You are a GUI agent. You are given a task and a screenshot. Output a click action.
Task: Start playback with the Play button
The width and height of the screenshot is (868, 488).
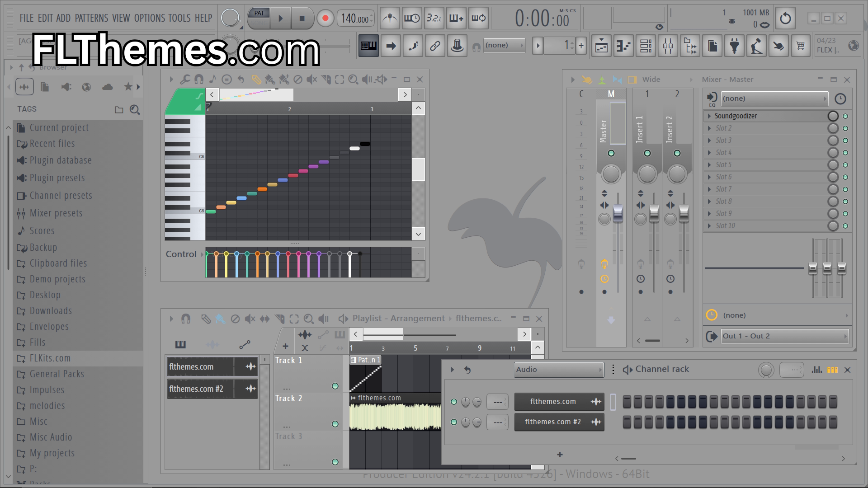[280, 19]
